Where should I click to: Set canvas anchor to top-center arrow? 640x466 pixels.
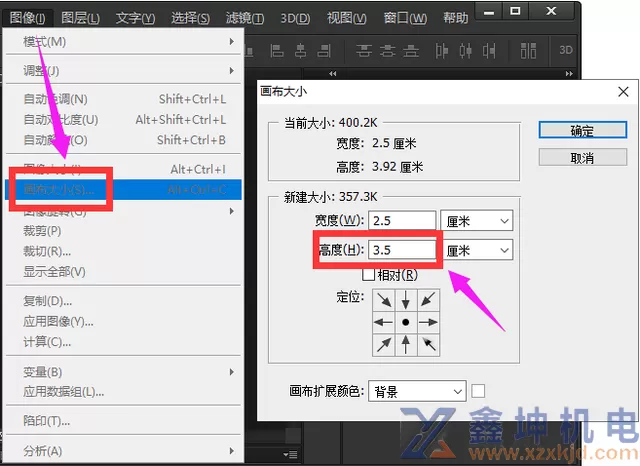(406, 300)
